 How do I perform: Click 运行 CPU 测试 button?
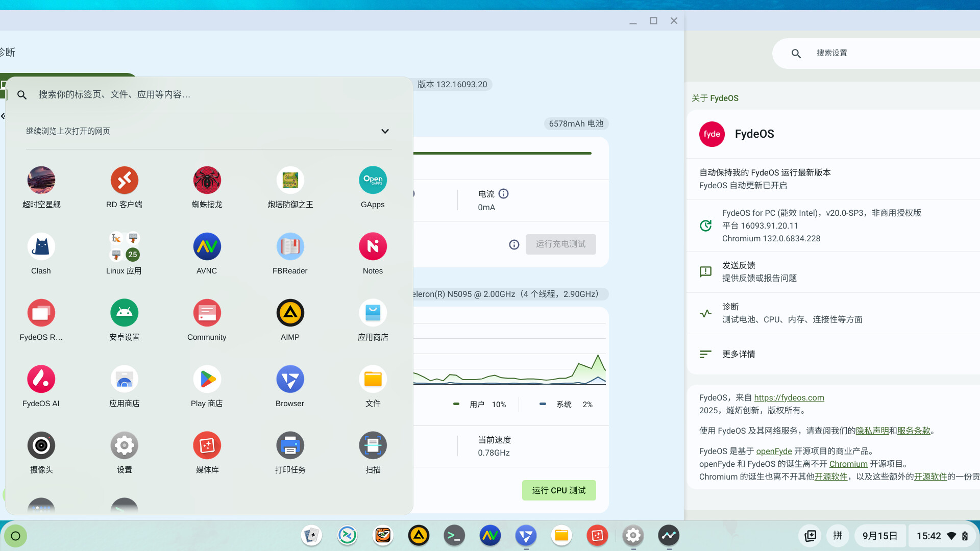(x=559, y=490)
